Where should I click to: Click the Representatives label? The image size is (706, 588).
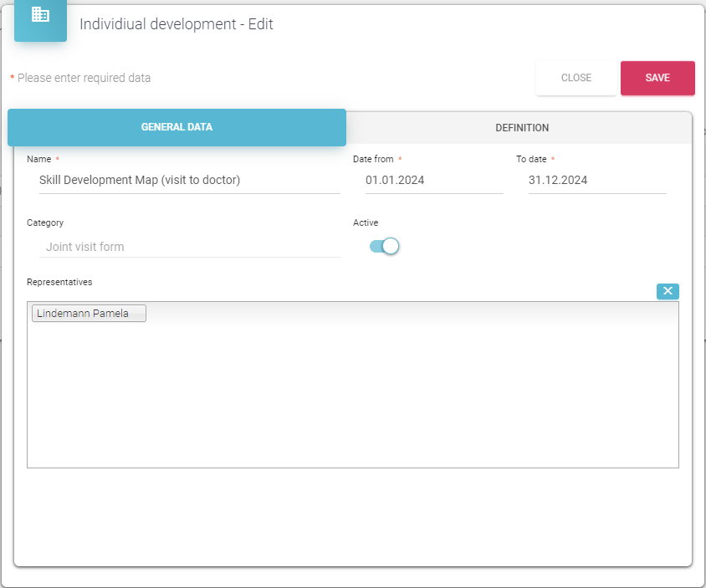tap(59, 282)
